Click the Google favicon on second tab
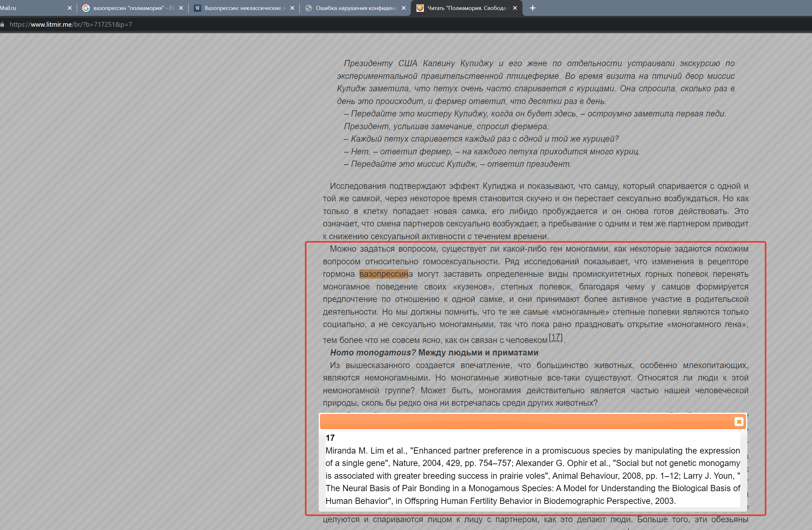The width and height of the screenshot is (812, 530). click(86, 8)
